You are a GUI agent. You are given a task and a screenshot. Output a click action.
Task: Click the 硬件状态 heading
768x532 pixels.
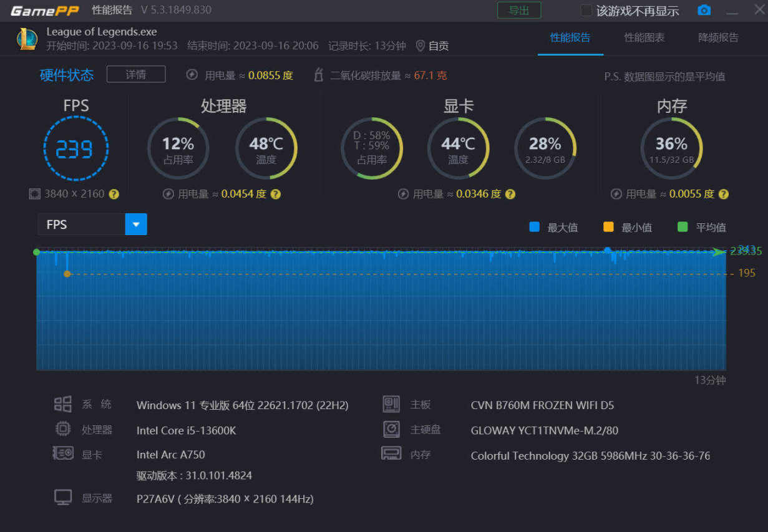(67, 75)
